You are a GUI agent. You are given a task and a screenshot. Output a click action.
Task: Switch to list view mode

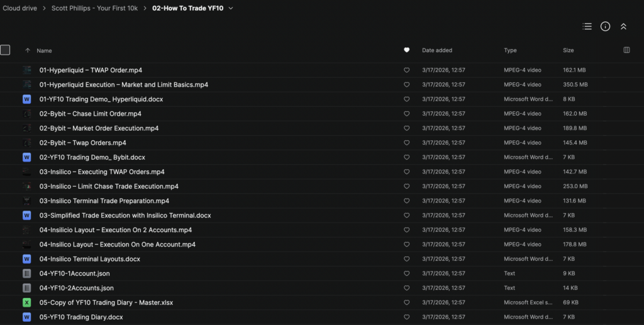[x=587, y=26]
